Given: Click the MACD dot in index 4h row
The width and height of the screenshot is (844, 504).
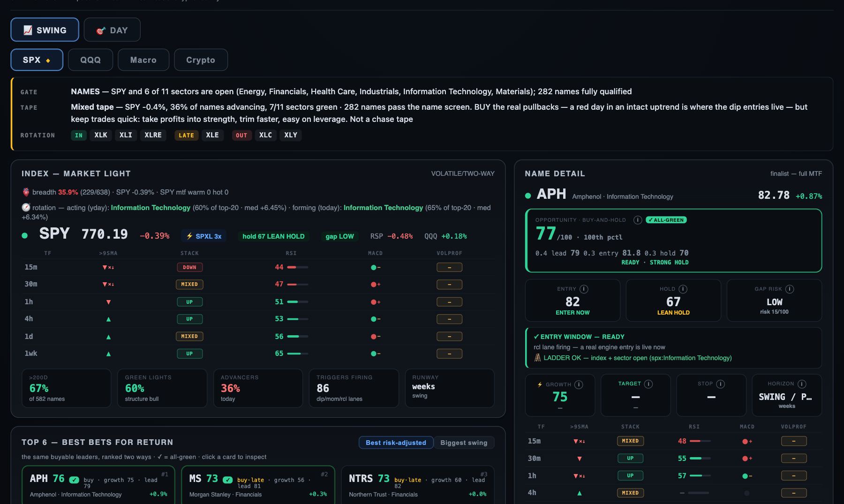Looking at the screenshot, I should click(373, 319).
